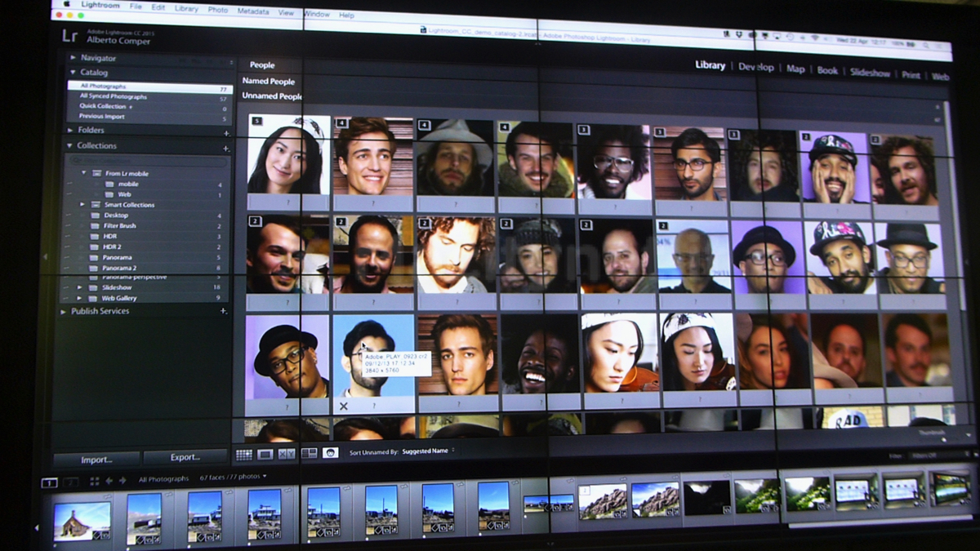Select the Panorama 2 collection
Image resolution: width=980 pixels, height=551 pixels.
pyautogui.click(x=119, y=268)
